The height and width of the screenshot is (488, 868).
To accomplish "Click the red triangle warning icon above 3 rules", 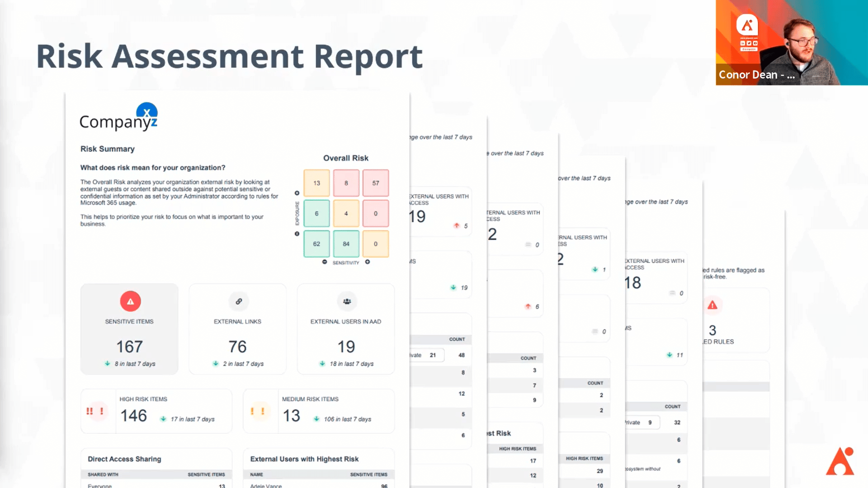I will (x=712, y=305).
